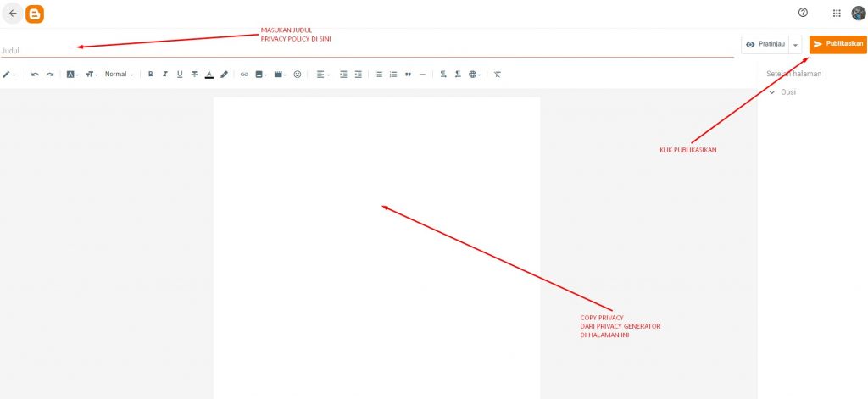Go back using the back arrow
This screenshot has width=868, height=399.
(13, 14)
